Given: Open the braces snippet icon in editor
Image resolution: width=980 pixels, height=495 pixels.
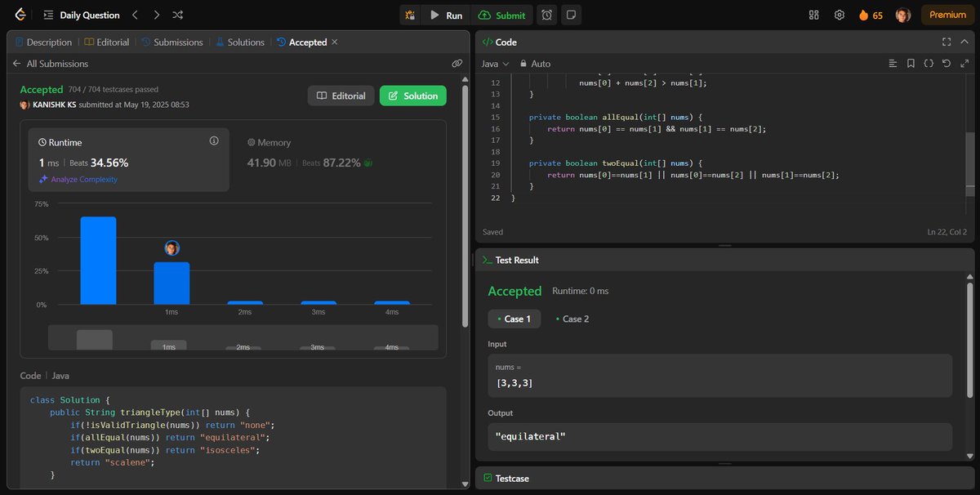Looking at the screenshot, I should (x=929, y=63).
